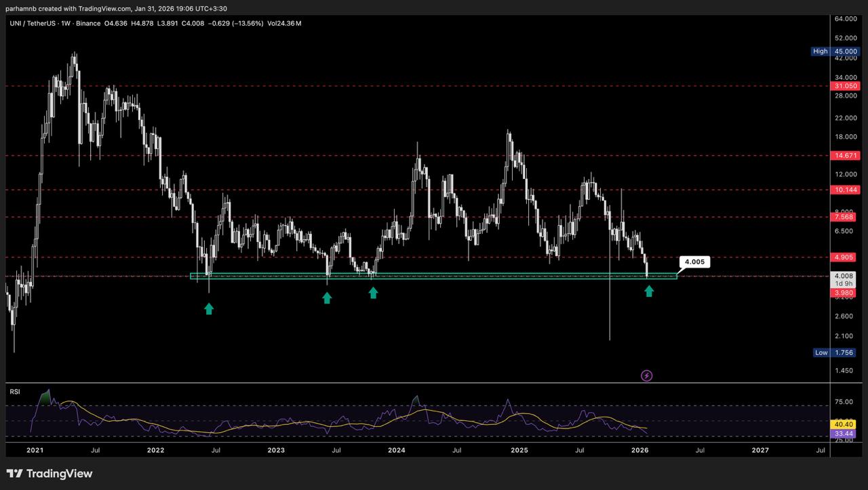Click the 2024 label on the time axis
Image resolution: width=868 pixels, height=490 pixels.
[397, 449]
